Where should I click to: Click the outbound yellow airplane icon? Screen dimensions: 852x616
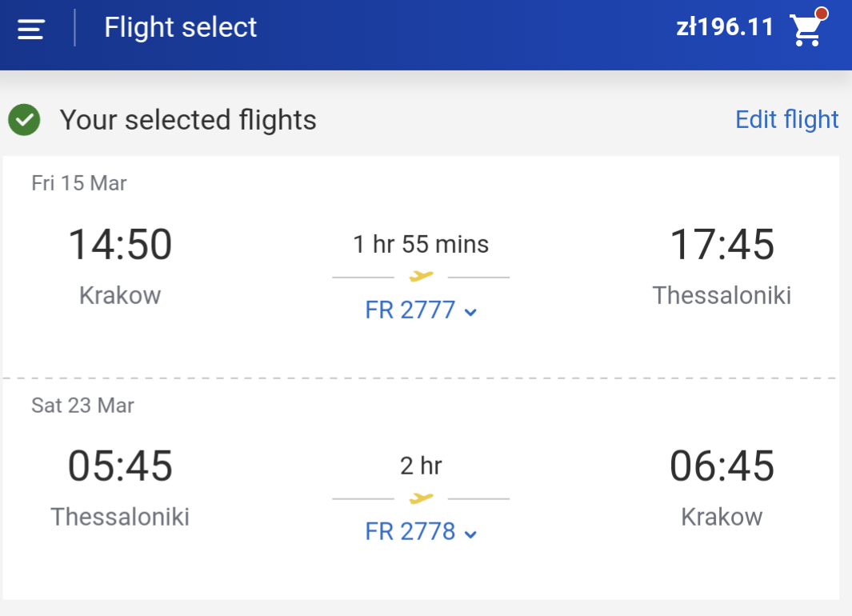(x=421, y=277)
